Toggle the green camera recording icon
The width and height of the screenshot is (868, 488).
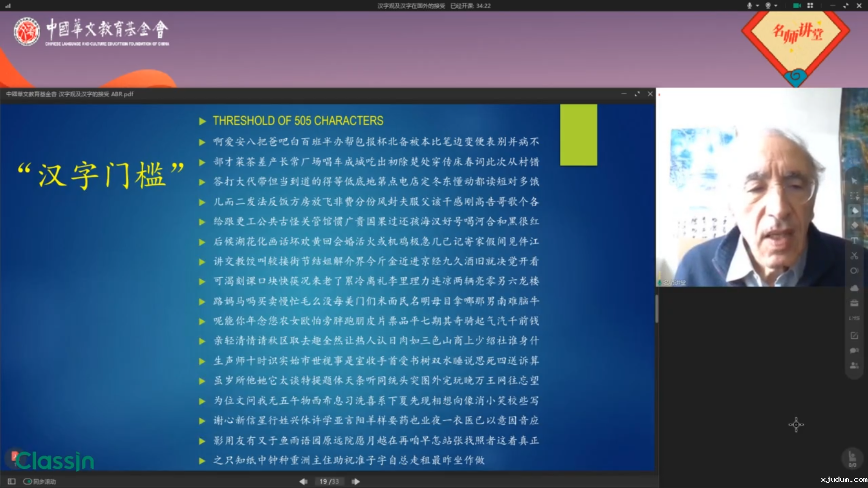[x=797, y=6]
